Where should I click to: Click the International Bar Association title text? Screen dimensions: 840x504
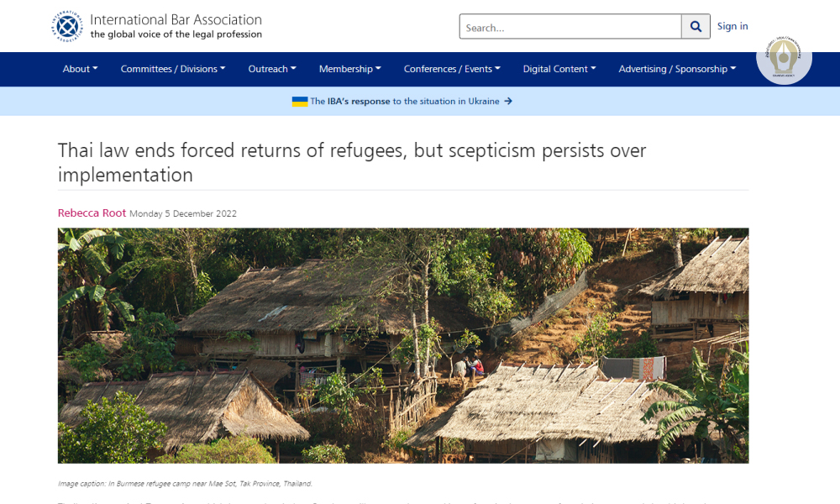(176, 19)
